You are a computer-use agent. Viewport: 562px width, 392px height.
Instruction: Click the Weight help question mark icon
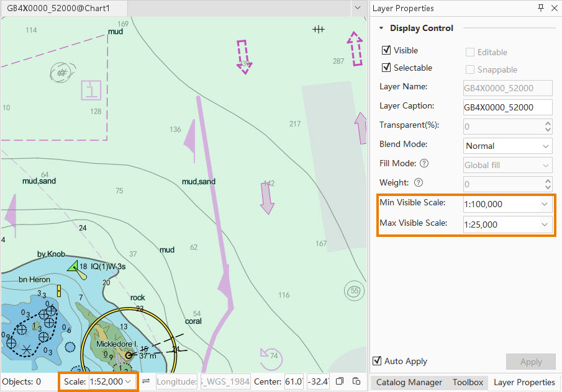(x=418, y=182)
